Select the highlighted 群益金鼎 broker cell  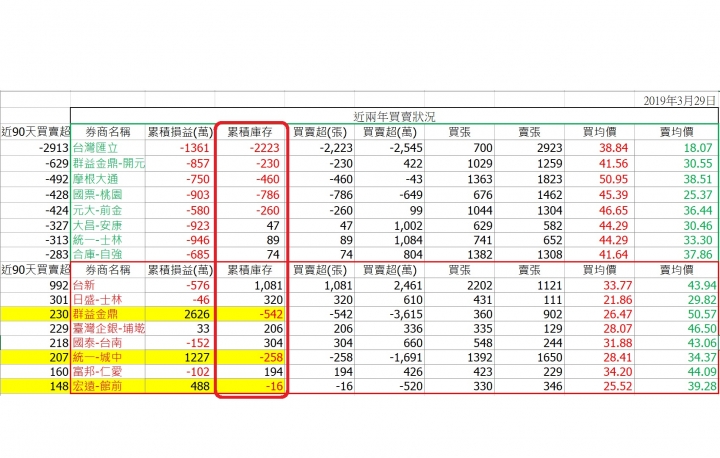pos(96,314)
